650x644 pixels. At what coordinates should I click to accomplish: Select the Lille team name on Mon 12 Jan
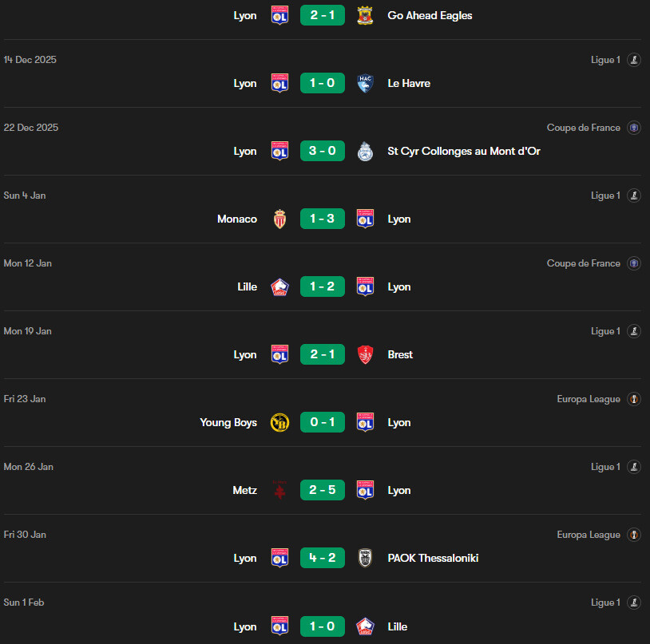tap(247, 286)
